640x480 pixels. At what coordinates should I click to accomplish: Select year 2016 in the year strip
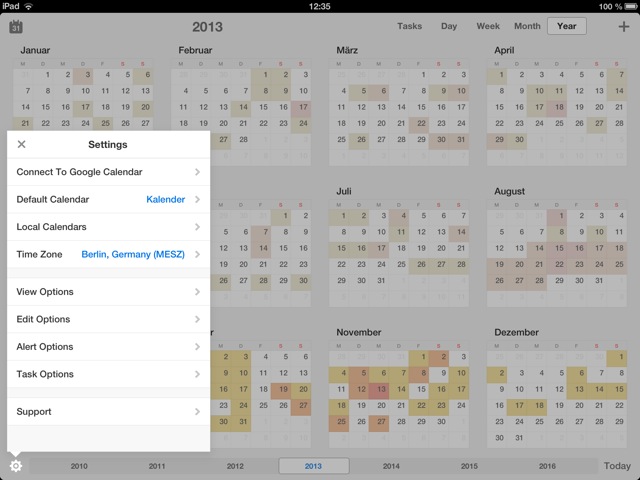pyautogui.click(x=547, y=466)
